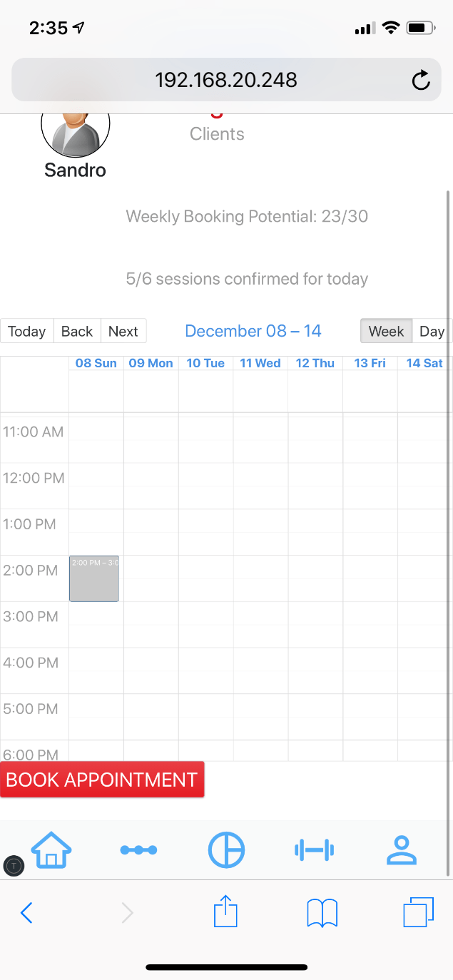
Task: Switch calendar to Day view
Action: tap(432, 331)
